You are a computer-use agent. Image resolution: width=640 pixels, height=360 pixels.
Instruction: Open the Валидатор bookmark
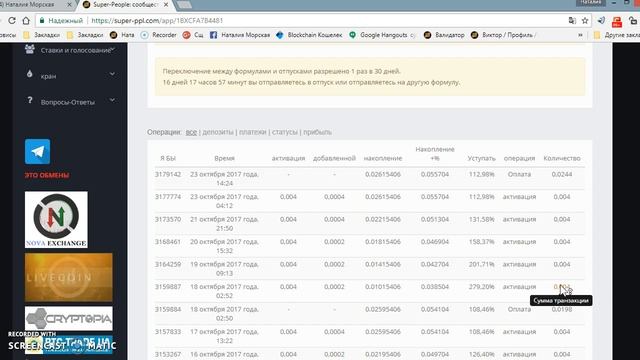pyautogui.click(x=444, y=35)
